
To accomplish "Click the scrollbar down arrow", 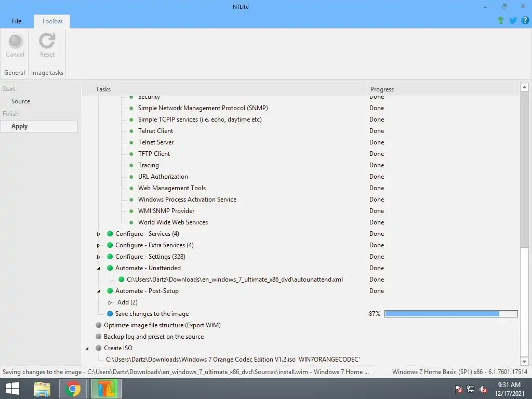I will 524,362.
